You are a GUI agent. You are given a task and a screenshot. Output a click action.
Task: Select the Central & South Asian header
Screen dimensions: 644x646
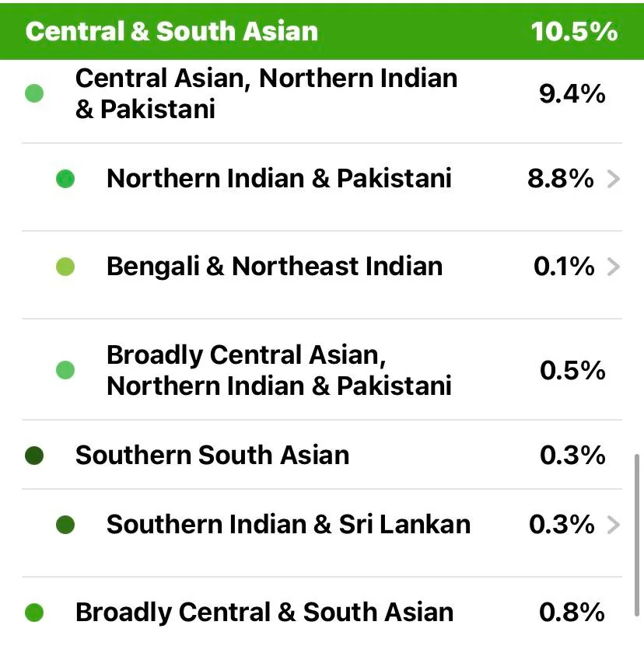pyautogui.click(x=322, y=31)
